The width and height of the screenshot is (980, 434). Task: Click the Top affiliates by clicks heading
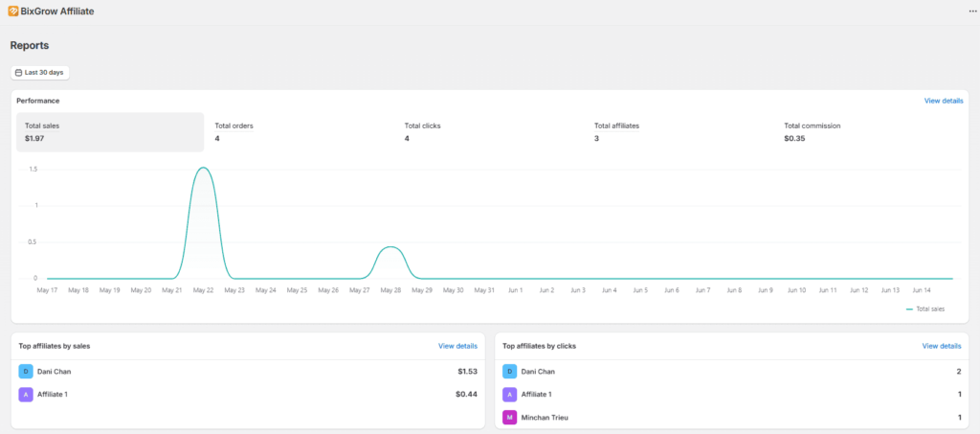click(x=540, y=346)
